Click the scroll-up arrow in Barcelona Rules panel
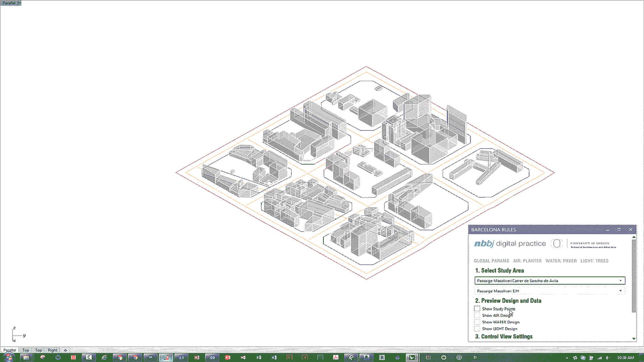 click(x=634, y=237)
